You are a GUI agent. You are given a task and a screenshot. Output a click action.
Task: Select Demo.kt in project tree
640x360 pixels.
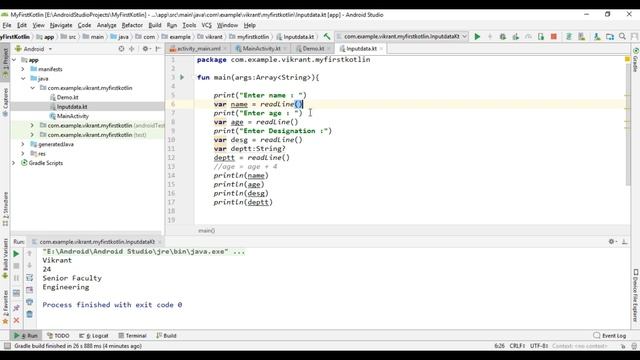click(x=67, y=98)
